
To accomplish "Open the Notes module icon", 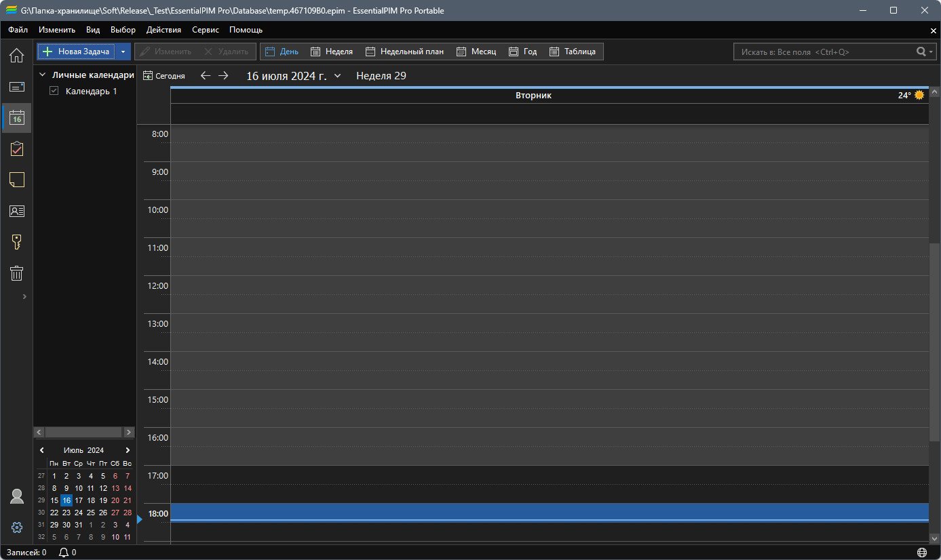I will [16, 180].
